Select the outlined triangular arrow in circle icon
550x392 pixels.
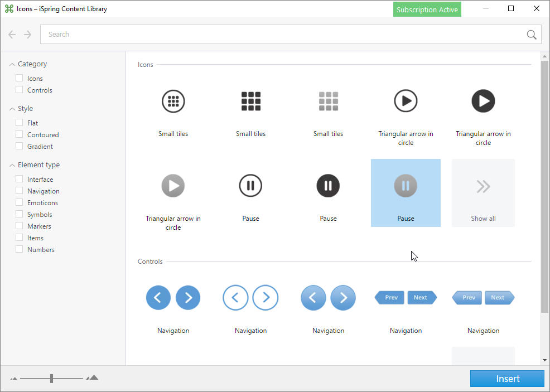pos(406,101)
